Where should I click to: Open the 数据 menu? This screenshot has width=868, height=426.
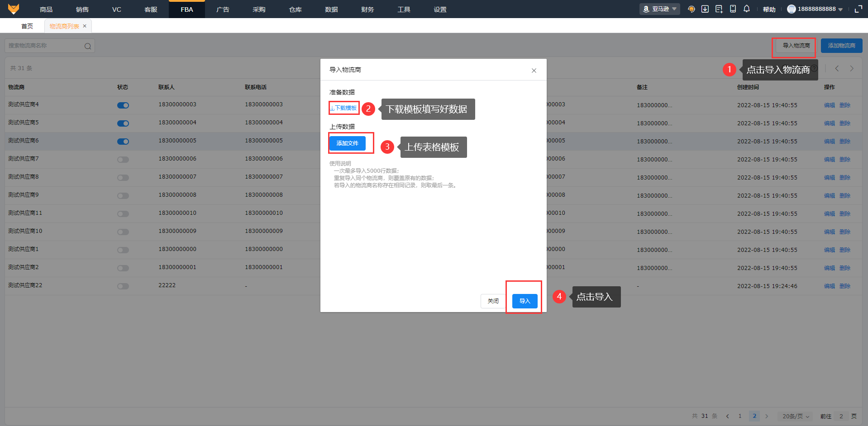[x=331, y=9]
